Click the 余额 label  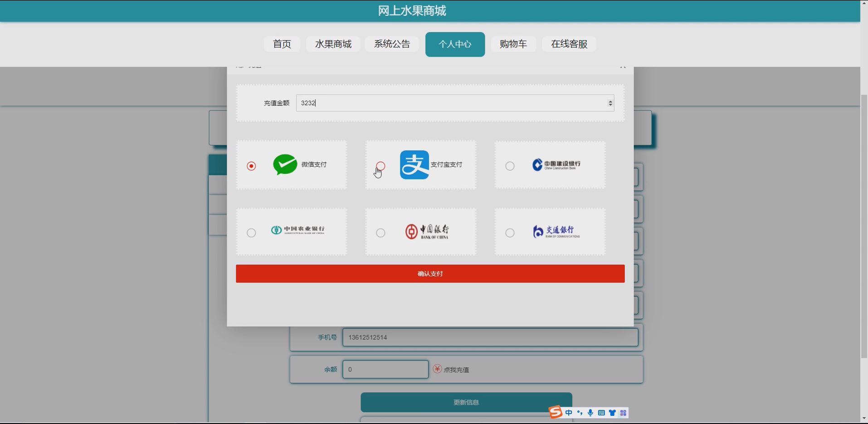(x=331, y=370)
